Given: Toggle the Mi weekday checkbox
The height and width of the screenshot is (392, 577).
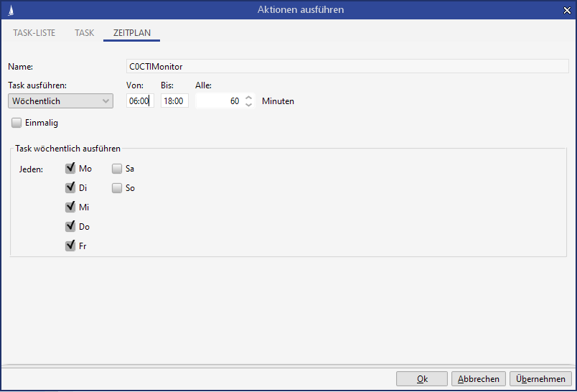Looking at the screenshot, I should click(70, 207).
